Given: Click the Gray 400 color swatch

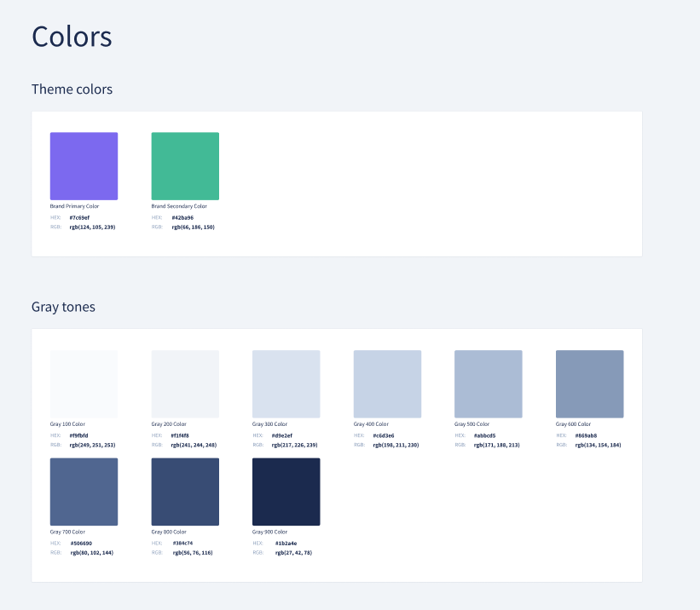Looking at the screenshot, I should (x=387, y=384).
